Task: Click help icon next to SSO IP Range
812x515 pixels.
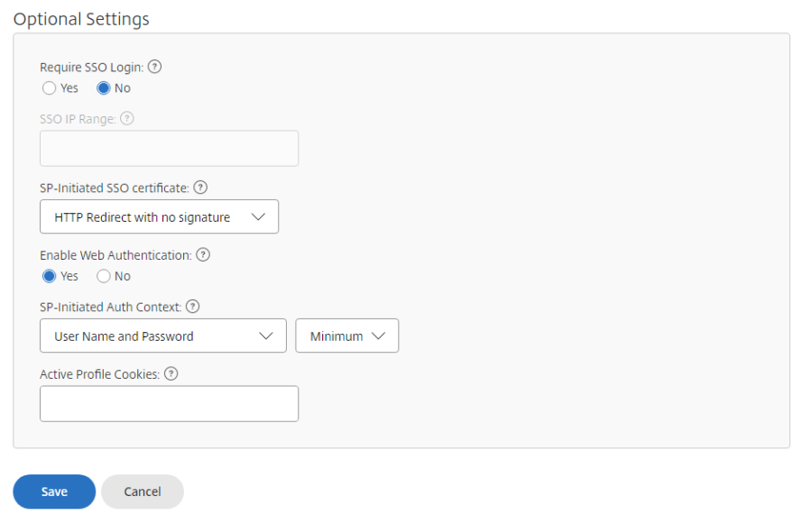Action: [127, 118]
